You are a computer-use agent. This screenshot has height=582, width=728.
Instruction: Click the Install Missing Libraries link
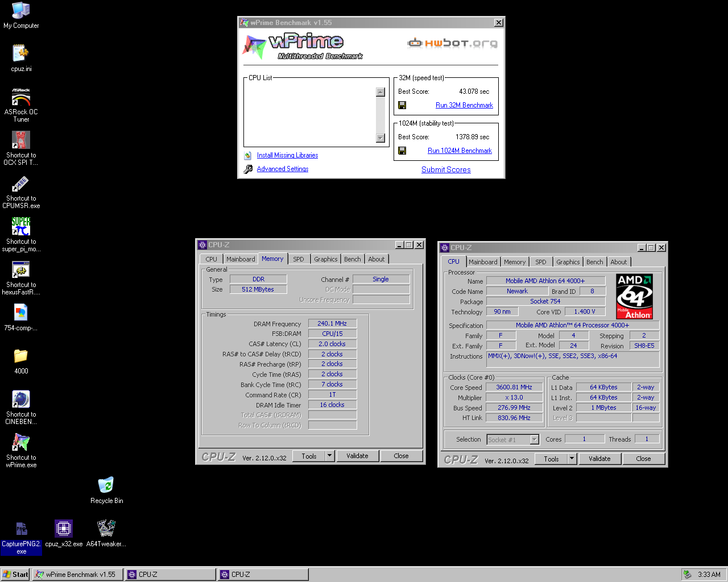(x=287, y=155)
